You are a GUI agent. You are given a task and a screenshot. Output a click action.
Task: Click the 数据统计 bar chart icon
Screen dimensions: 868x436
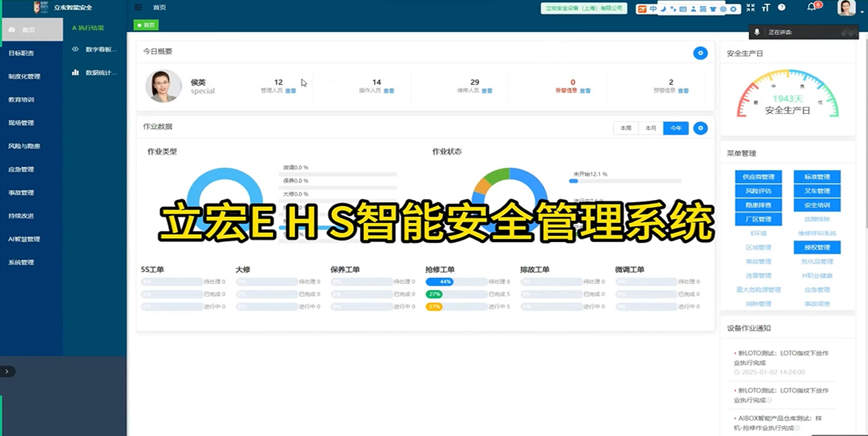(x=75, y=73)
